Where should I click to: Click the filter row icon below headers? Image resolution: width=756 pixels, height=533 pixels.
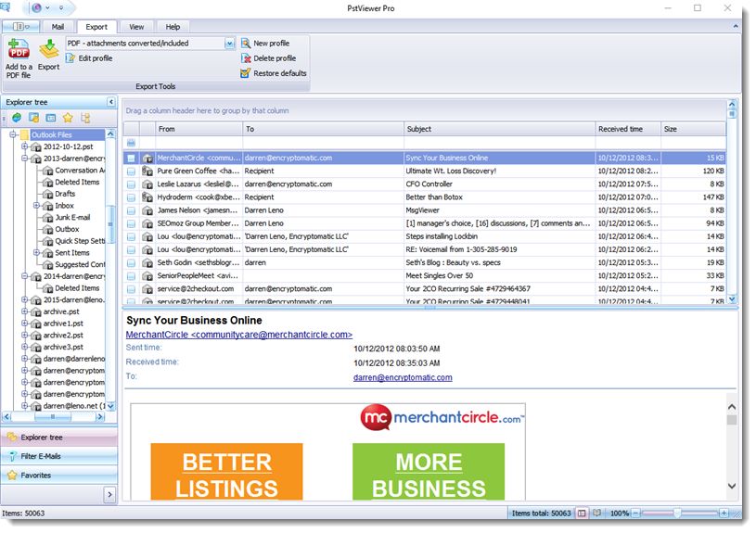(x=131, y=143)
